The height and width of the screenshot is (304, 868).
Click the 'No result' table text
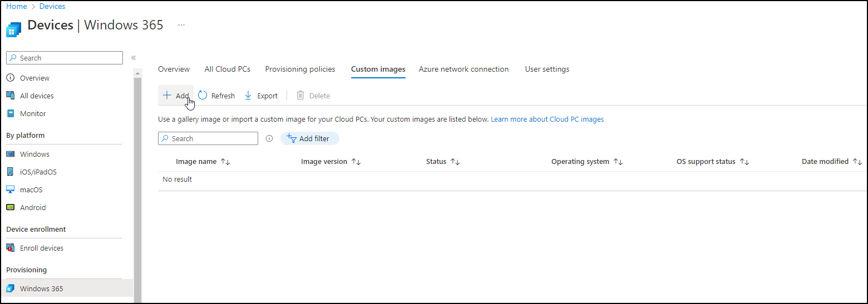[x=177, y=179]
